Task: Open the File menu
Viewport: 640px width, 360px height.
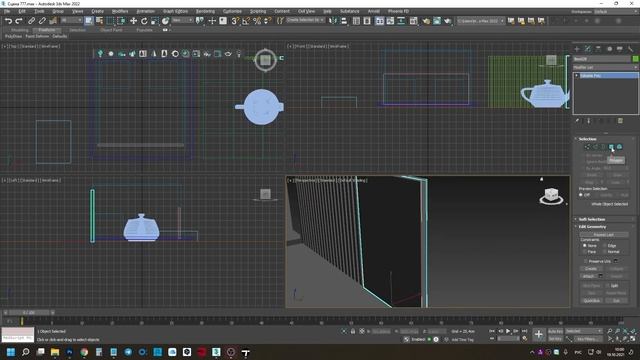Action: [x=7, y=11]
